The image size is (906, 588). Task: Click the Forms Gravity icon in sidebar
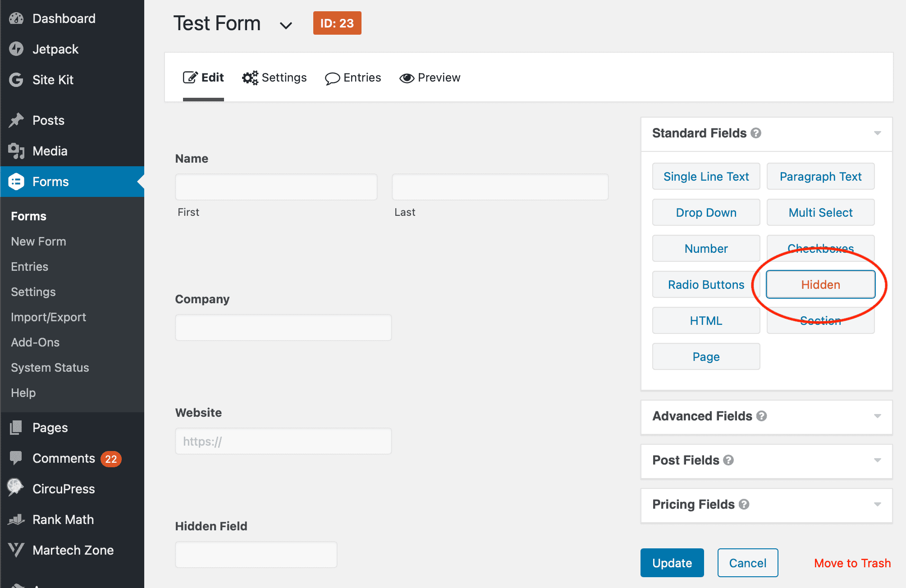[16, 182]
